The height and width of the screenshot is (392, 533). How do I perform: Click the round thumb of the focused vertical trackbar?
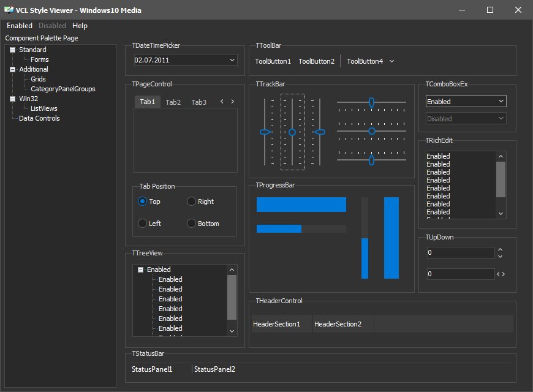tap(292, 132)
